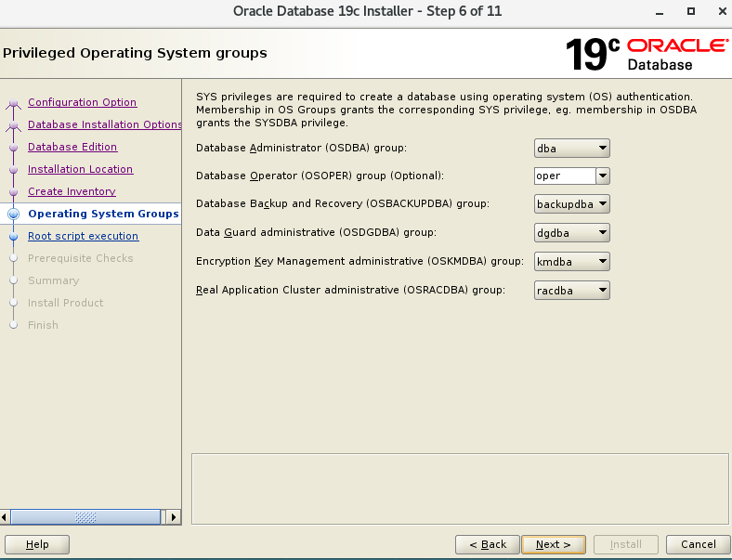Expand the OSDGDBA group dropdown showing dgdba

tap(572, 233)
